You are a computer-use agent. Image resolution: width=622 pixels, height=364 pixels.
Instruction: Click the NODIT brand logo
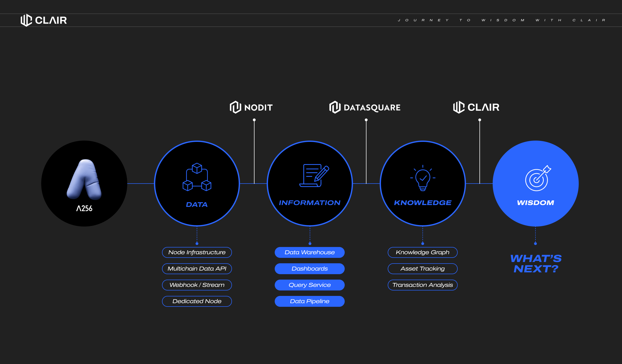(x=251, y=107)
